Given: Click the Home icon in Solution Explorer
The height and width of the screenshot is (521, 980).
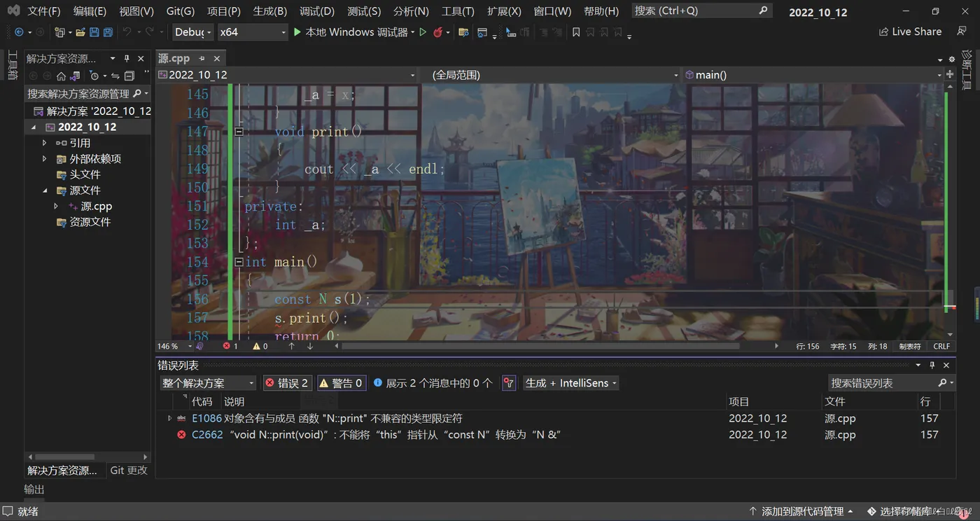Looking at the screenshot, I should coord(61,76).
